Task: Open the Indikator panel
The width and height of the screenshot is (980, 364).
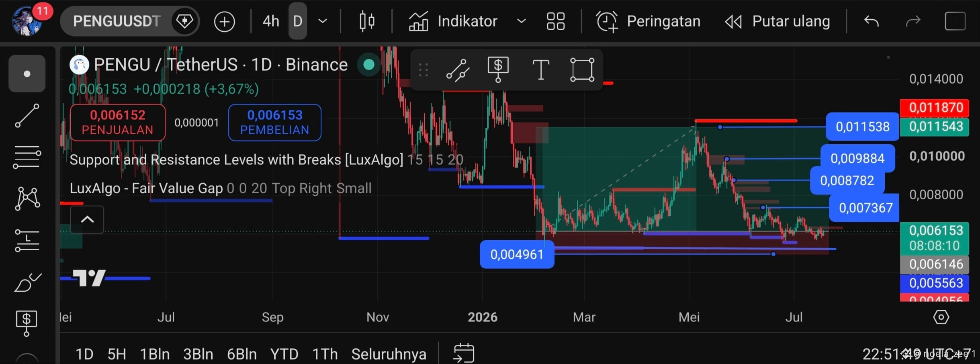Action: pyautogui.click(x=453, y=21)
